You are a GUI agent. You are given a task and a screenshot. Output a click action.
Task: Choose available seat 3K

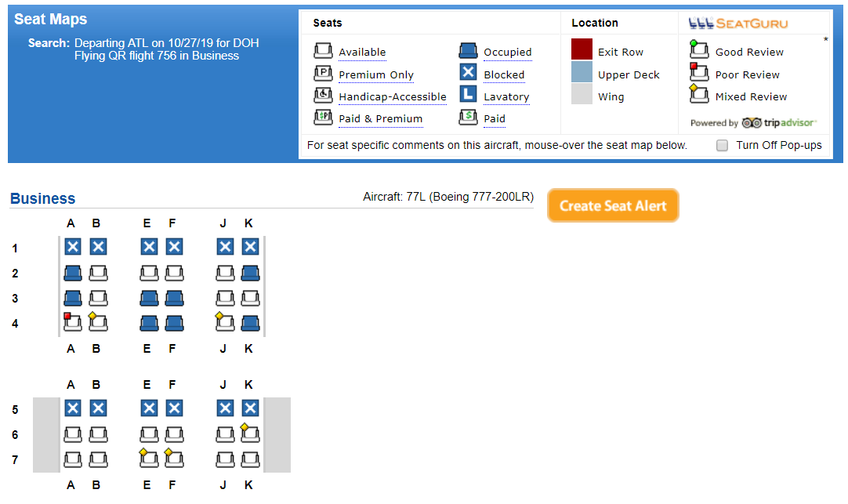[250, 299]
